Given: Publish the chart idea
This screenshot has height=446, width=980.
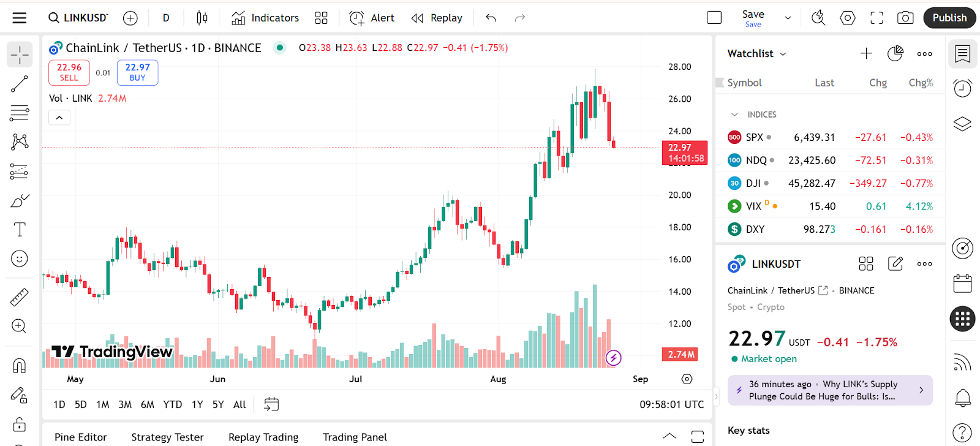Looking at the screenshot, I should [949, 18].
